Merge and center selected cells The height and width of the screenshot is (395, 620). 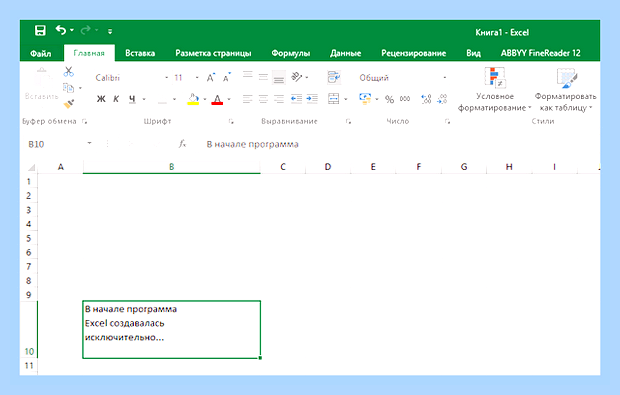pos(334,99)
